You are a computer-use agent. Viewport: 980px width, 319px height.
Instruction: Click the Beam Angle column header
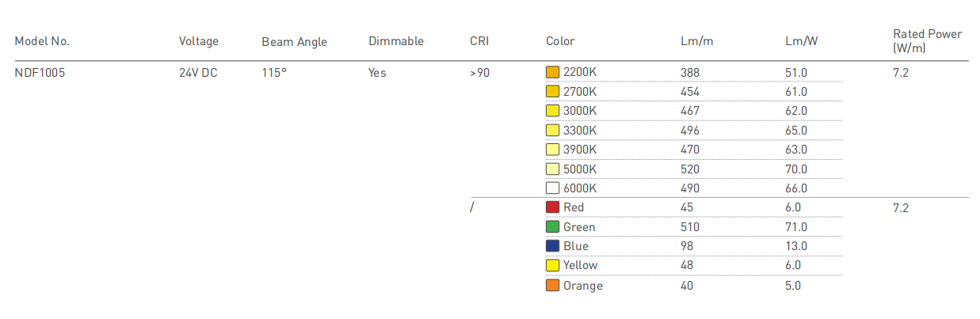[x=294, y=42]
